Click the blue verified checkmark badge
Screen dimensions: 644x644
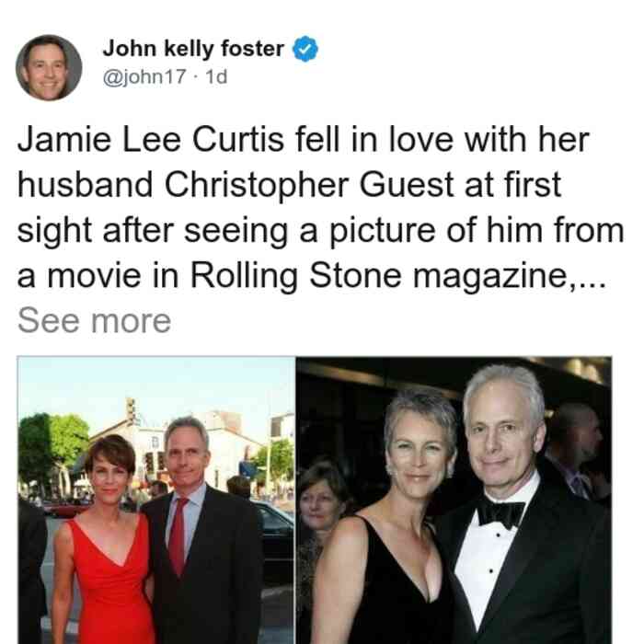point(305,49)
